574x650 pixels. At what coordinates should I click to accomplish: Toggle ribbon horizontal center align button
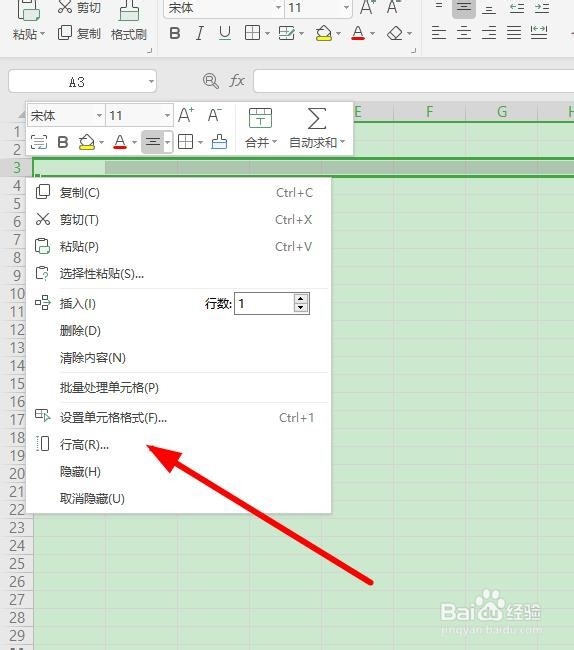[464, 33]
